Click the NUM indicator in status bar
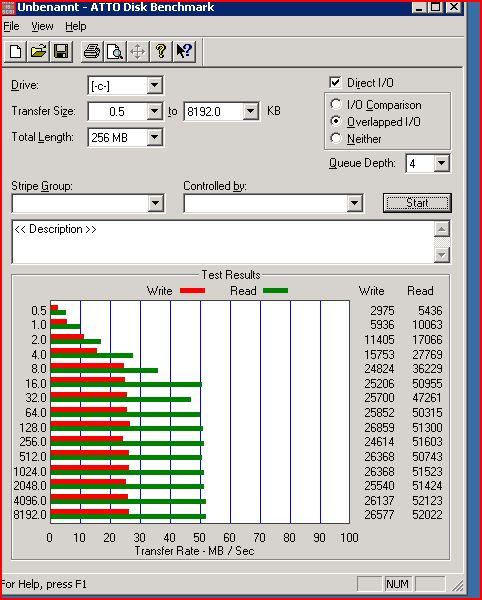This screenshot has height=600, width=482. 397,584
